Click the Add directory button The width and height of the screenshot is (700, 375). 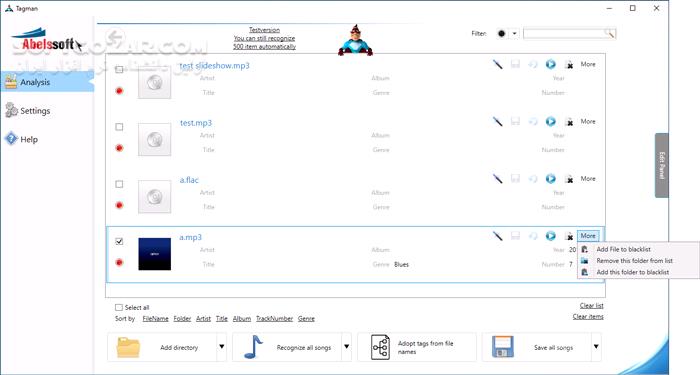click(x=162, y=347)
